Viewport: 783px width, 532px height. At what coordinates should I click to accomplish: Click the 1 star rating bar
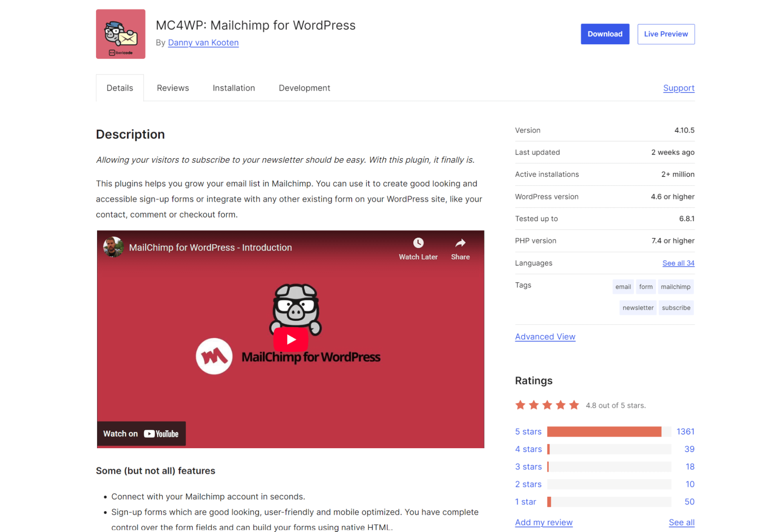609,502
